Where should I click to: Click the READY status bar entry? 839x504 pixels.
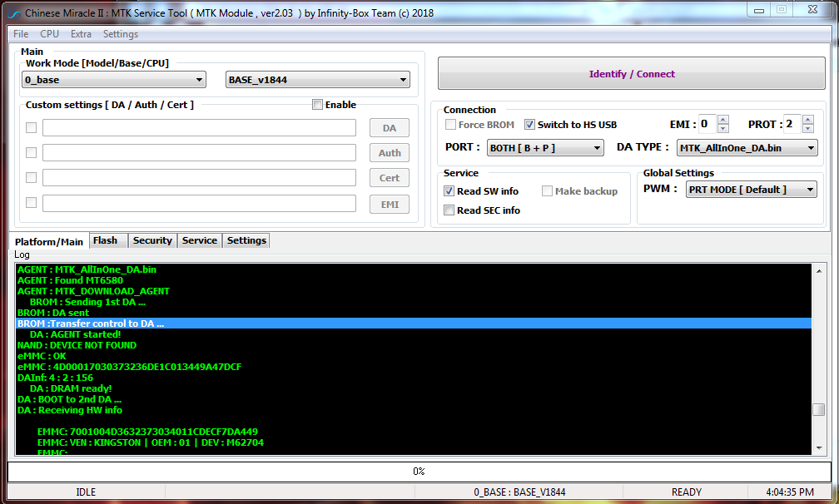pos(687,492)
